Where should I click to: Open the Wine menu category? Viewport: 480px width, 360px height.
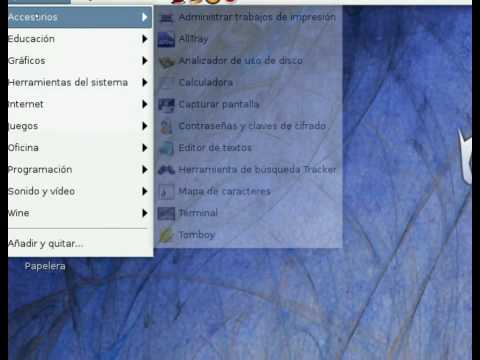(x=80, y=213)
